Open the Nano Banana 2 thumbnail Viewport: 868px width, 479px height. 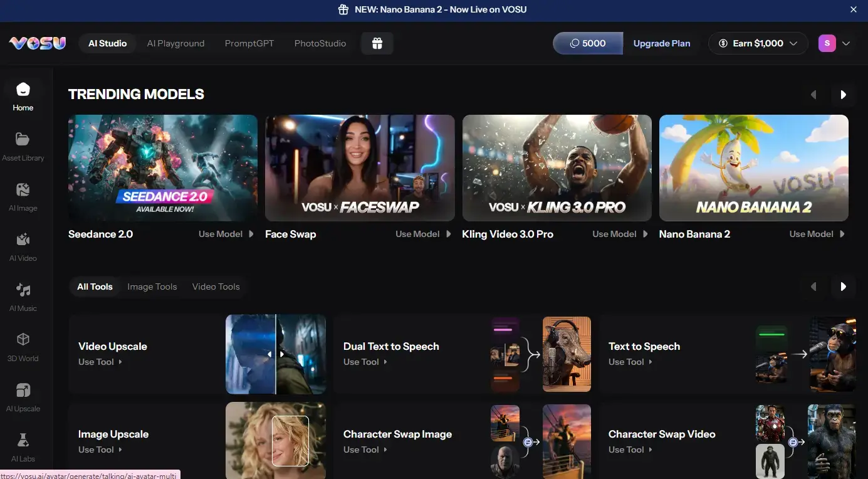(x=754, y=168)
